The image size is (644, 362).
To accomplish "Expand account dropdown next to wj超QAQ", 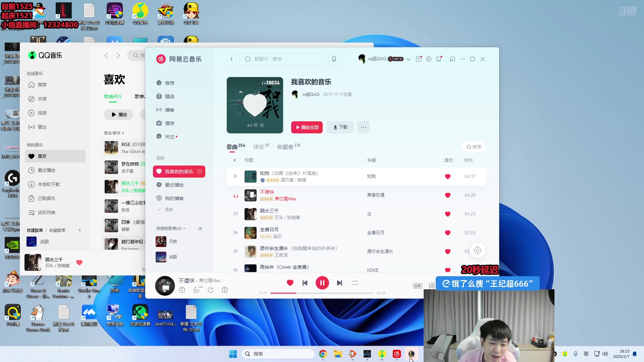I will [x=408, y=59].
